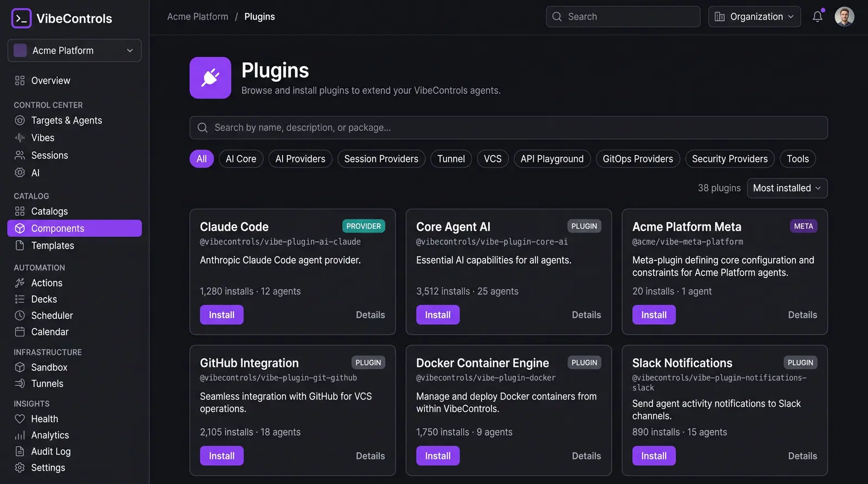The height and width of the screenshot is (484, 868).
Task: Click the Settings gear icon
Action: click(20, 468)
